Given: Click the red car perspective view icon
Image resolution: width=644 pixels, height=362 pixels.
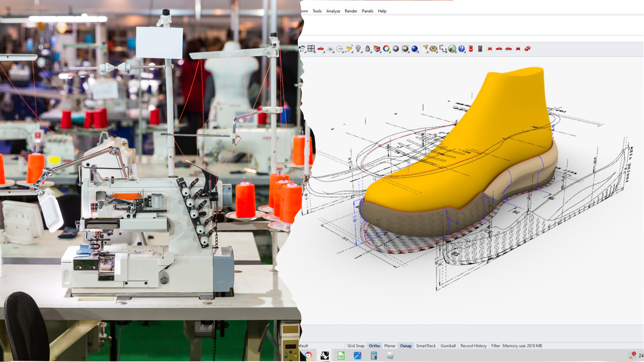Looking at the screenshot, I should [527, 49].
